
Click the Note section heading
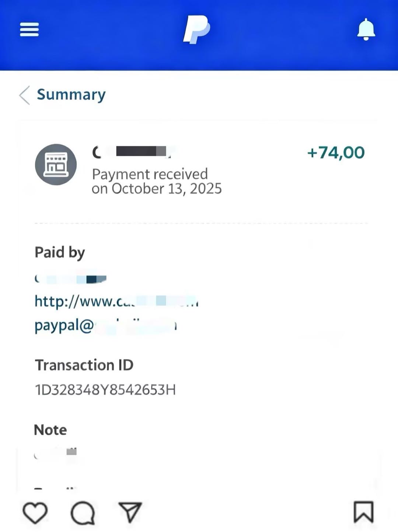coord(50,430)
